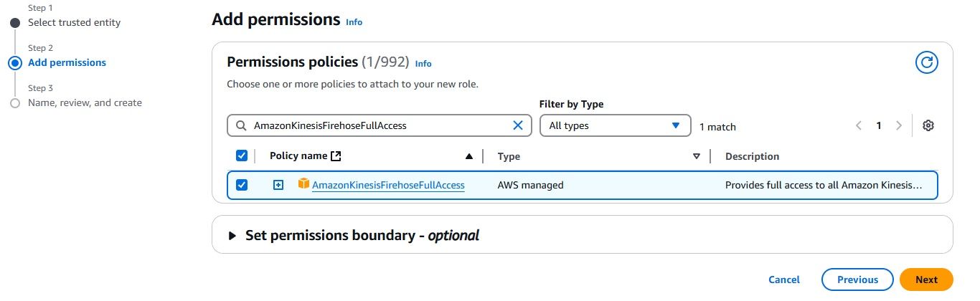Click the orange AWS managed policy icon
Image resolution: width=980 pixels, height=301 pixels.
pos(303,184)
